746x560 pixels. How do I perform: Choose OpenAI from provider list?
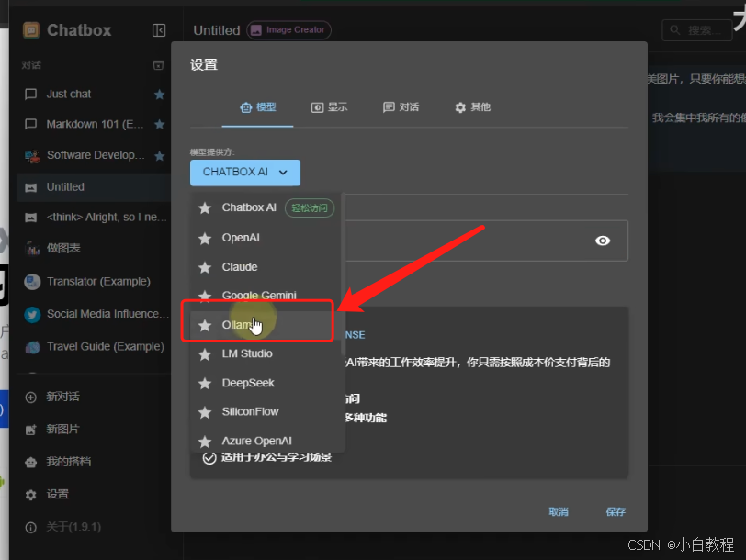click(266, 238)
